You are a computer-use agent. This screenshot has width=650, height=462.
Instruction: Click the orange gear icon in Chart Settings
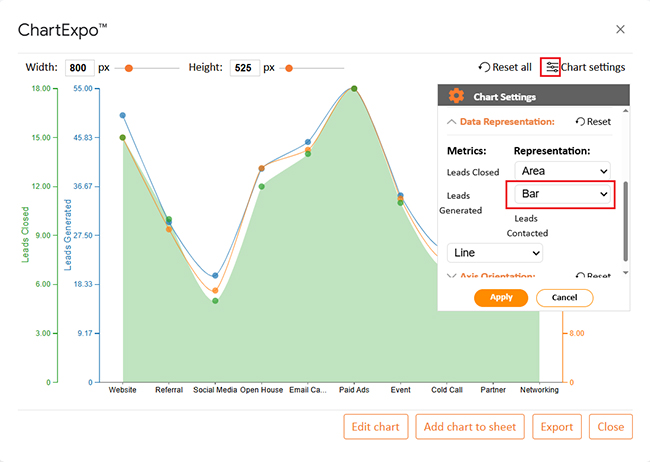click(456, 96)
